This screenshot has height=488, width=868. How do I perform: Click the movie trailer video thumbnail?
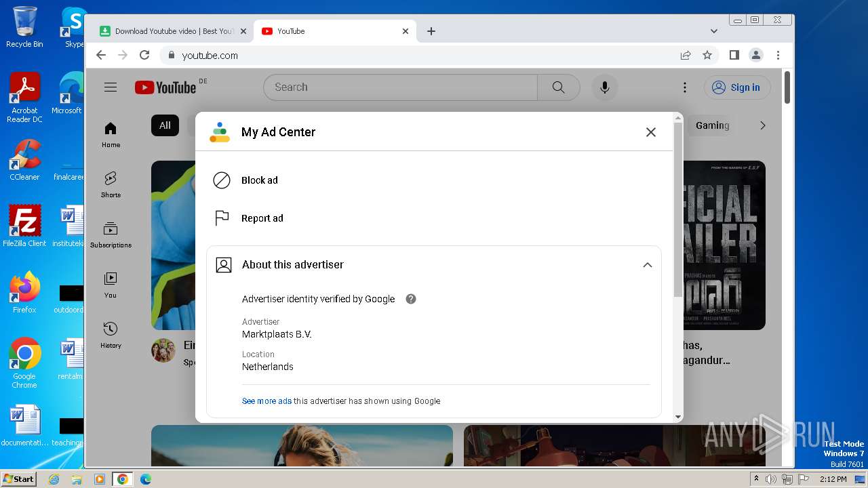(724, 245)
